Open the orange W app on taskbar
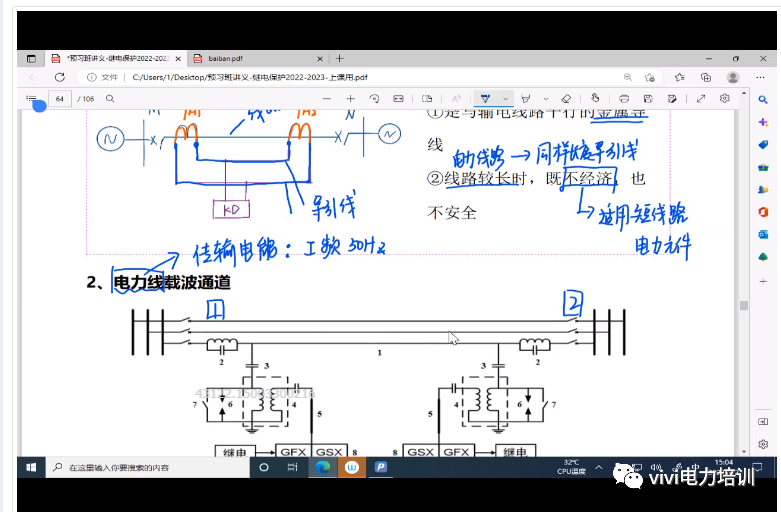781x512 pixels. [x=352, y=468]
